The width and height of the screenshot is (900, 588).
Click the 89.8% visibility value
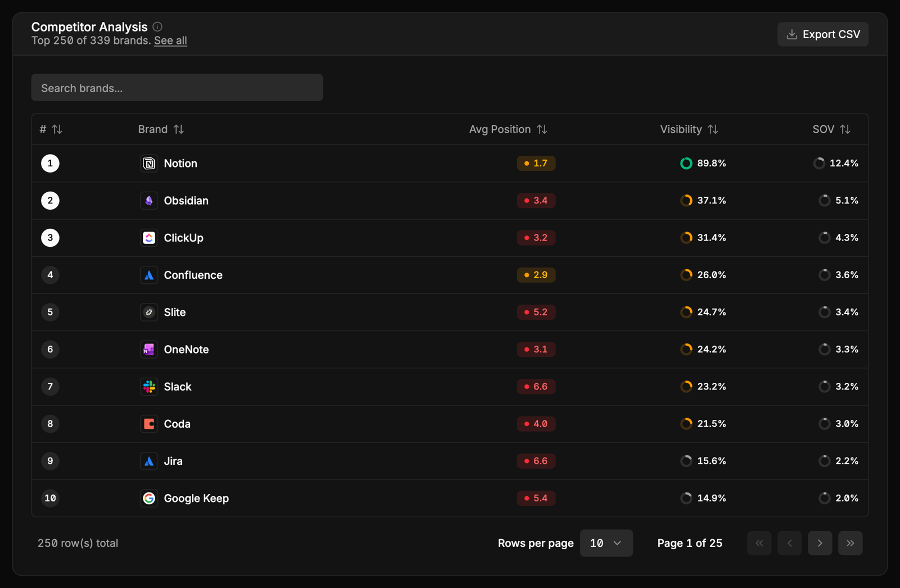(x=712, y=164)
